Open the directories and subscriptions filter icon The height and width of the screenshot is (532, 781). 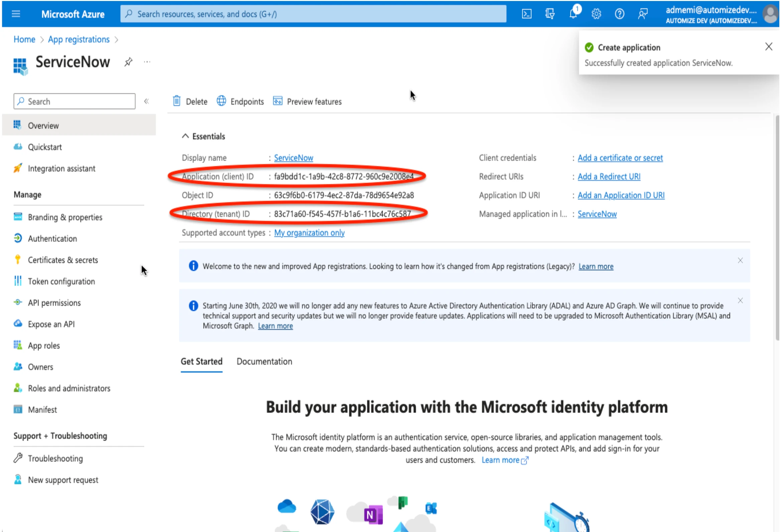(x=550, y=14)
